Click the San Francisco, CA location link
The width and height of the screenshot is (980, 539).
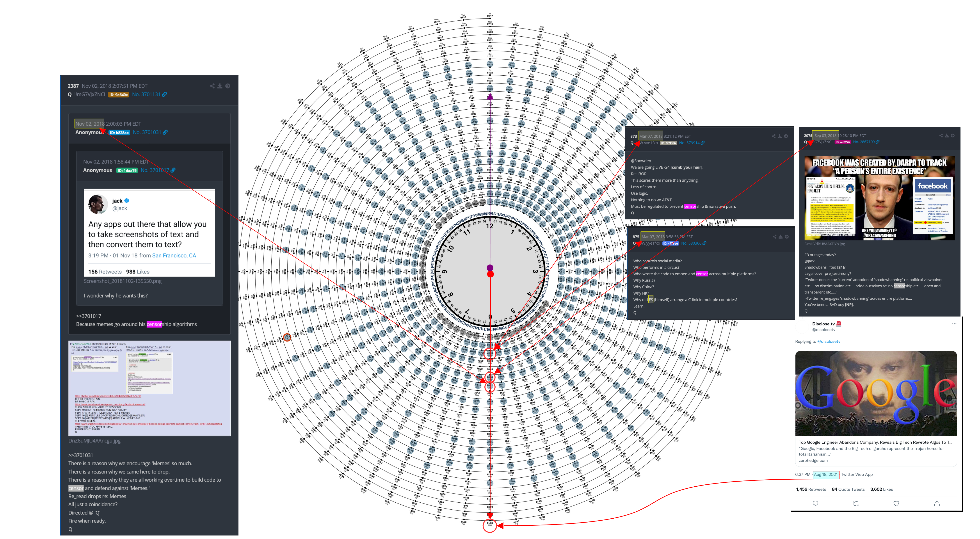pyautogui.click(x=174, y=256)
